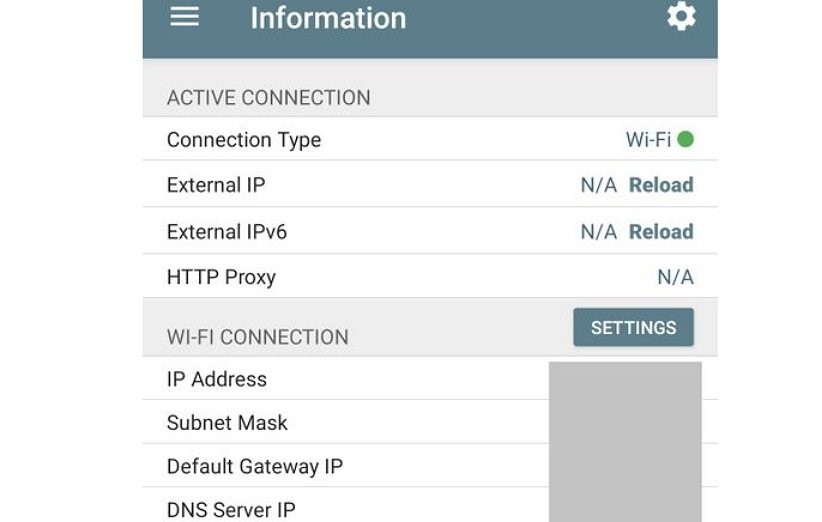Screen dimensions: 822x522
Task: Tap the WI-FI CONNECTION section header
Action: click(258, 337)
